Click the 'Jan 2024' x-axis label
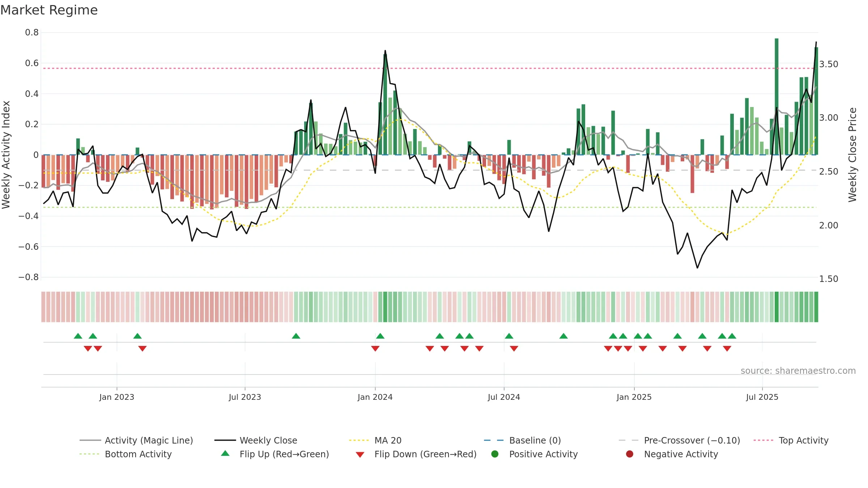Image resolution: width=868 pixels, height=488 pixels. click(x=375, y=397)
